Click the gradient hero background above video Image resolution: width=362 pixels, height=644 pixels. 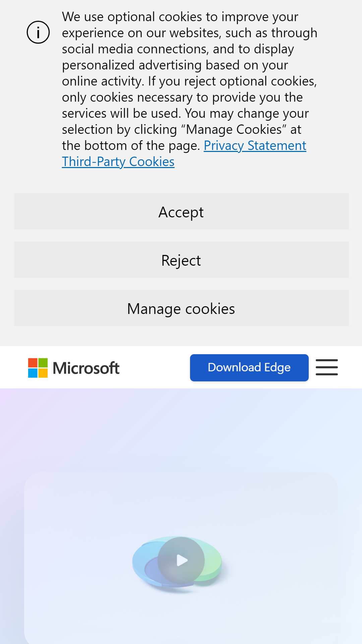[x=181, y=430]
